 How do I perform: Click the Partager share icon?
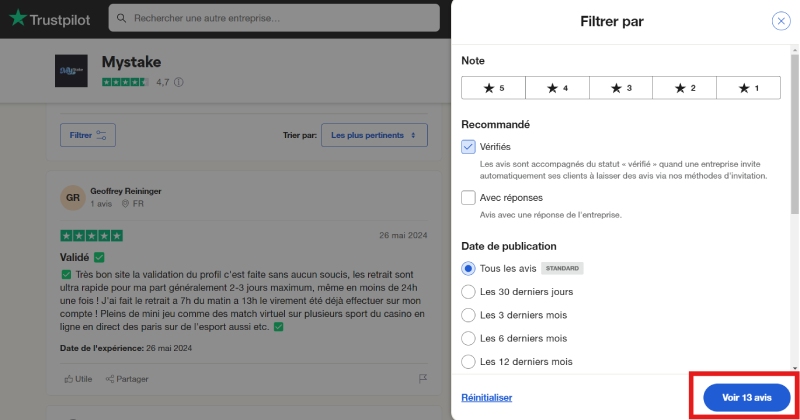110,379
